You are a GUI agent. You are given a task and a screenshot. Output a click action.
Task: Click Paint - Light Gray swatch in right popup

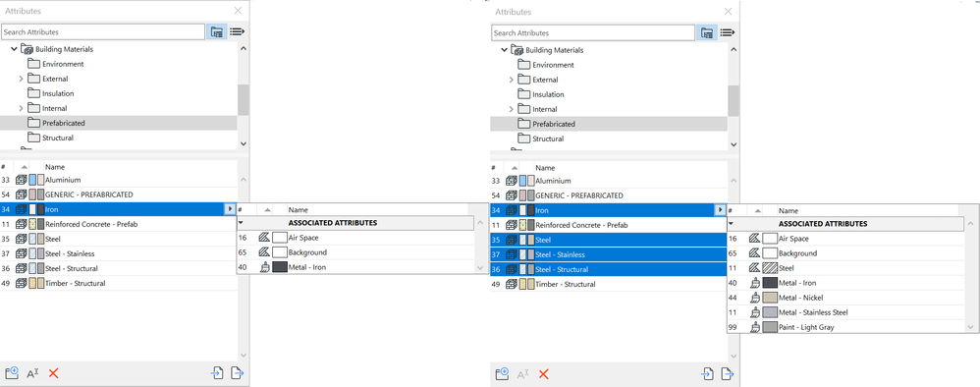[x=770, y=327]
